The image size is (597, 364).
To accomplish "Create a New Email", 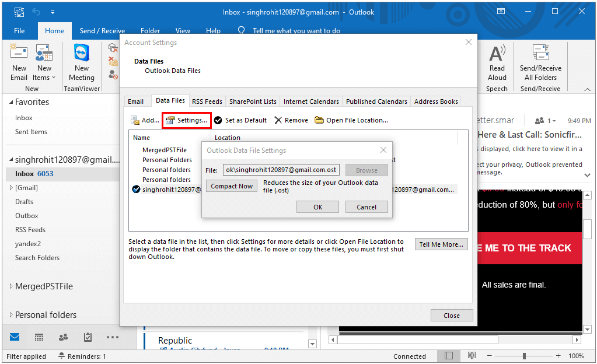I will 19,64.
